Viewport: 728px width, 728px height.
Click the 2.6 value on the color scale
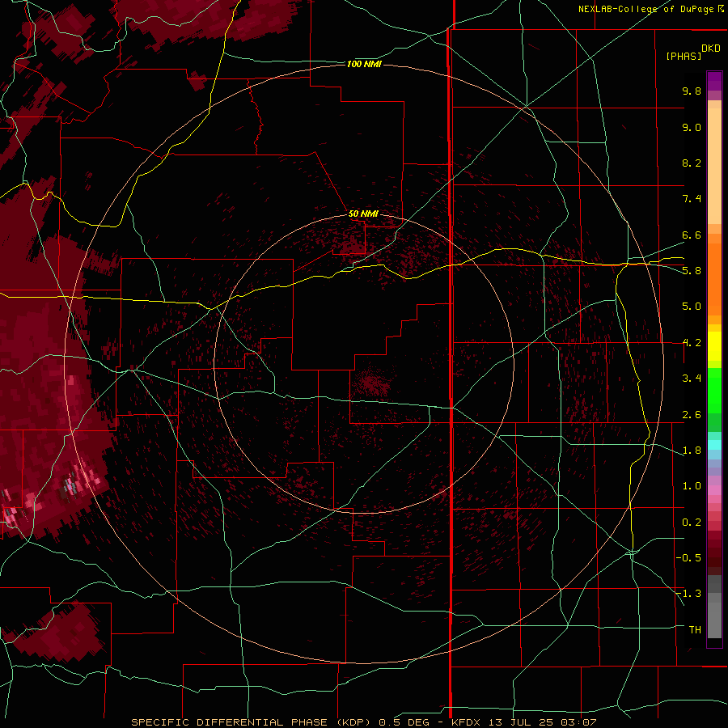(692, 415)
